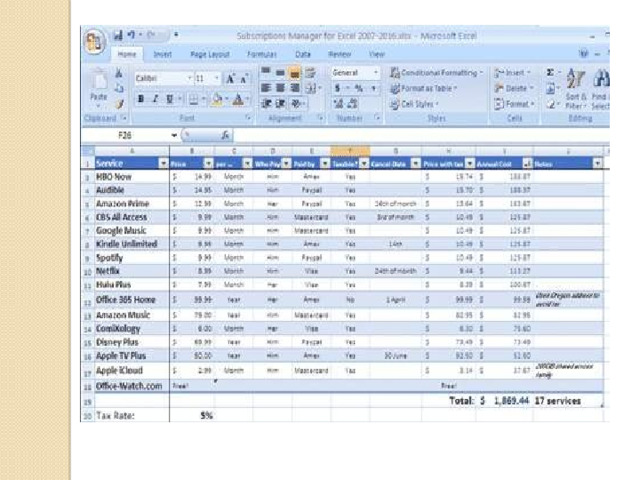Open the Notes column filter arrow

(597, 164)
